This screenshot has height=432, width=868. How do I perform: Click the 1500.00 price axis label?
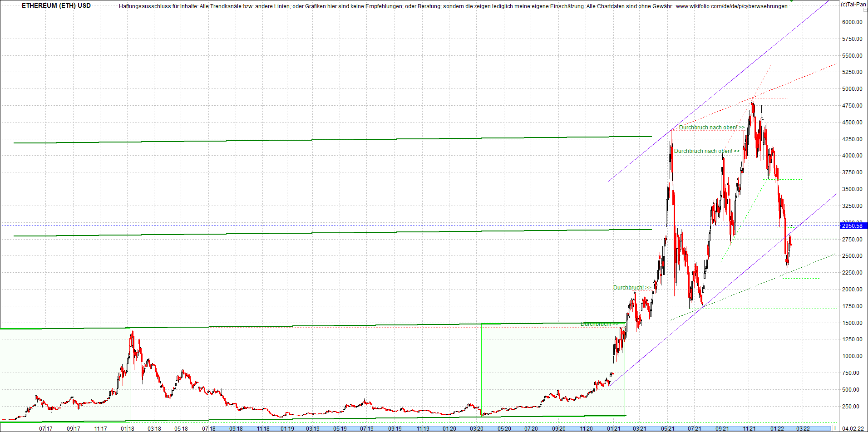tap(852, 323)
